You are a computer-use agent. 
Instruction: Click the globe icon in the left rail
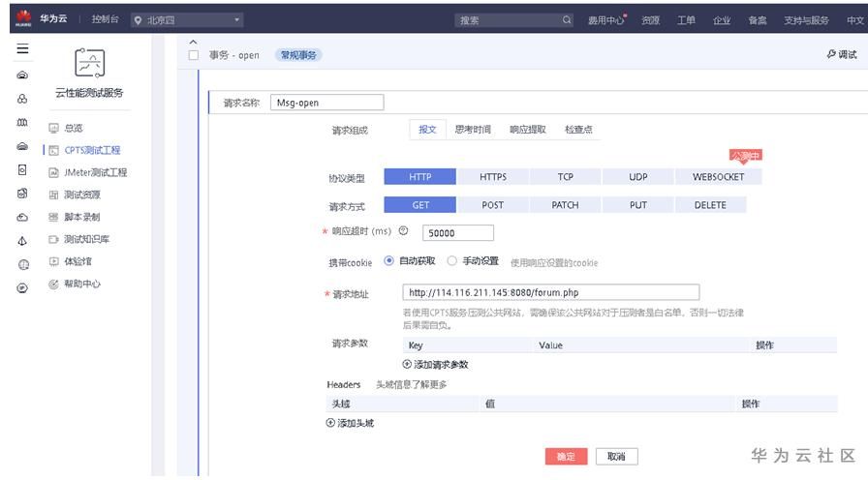point(23,264)
